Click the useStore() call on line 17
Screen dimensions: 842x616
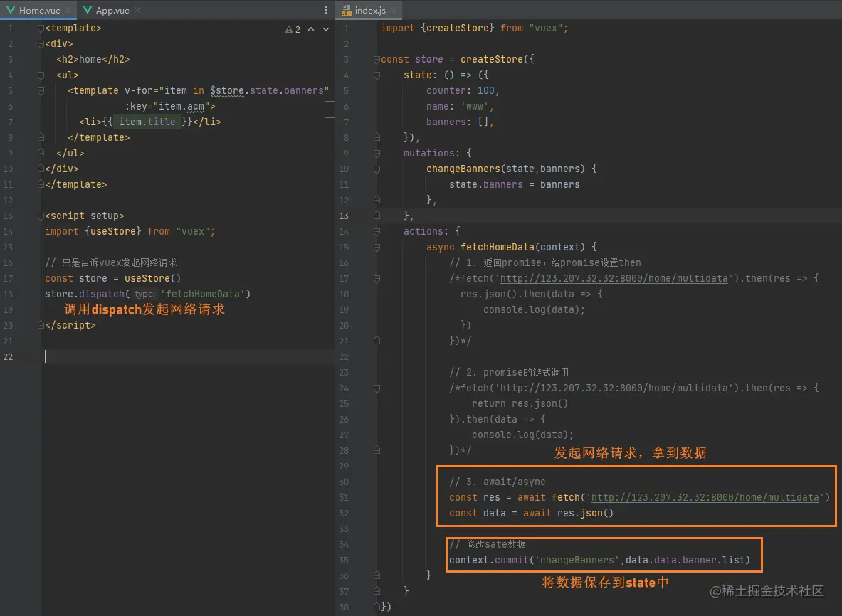152,279
